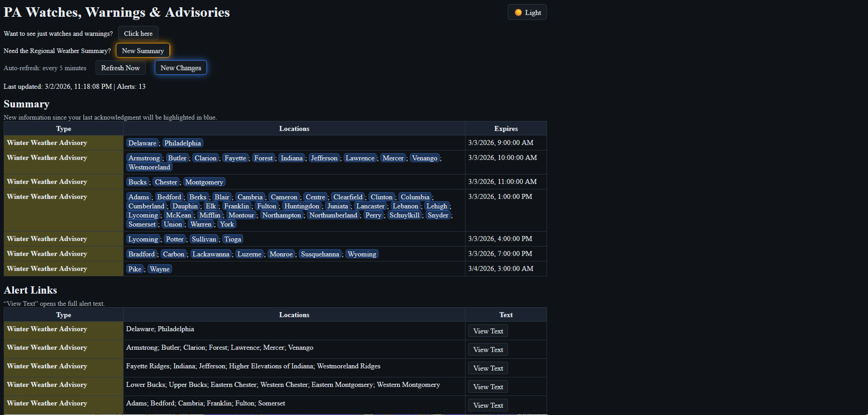Image resolution: width=868 pixels, height=415 pixels.
Task: Click the sun icon in theme button
Action: [x=518, y=13]
